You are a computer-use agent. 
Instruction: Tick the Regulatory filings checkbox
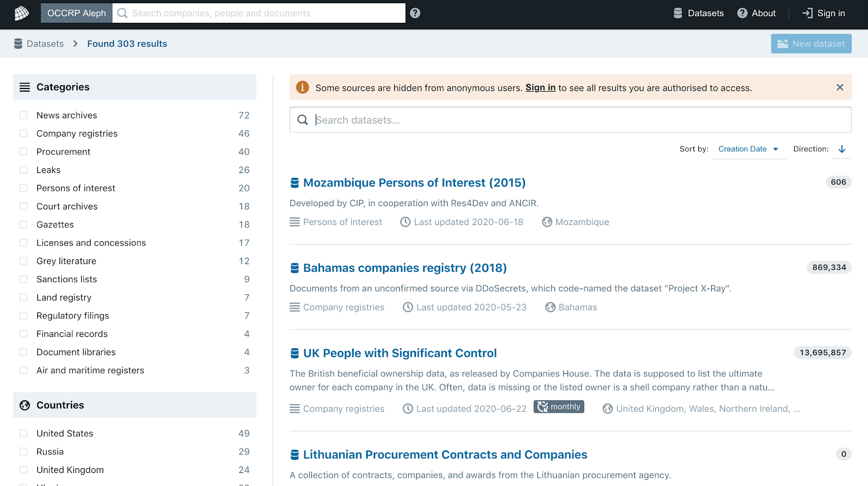23,316
